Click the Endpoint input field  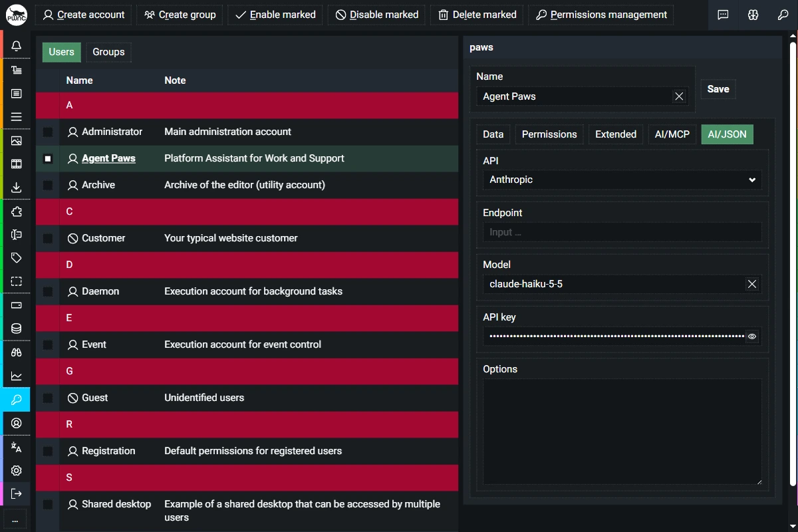click(x=622, y=232)
